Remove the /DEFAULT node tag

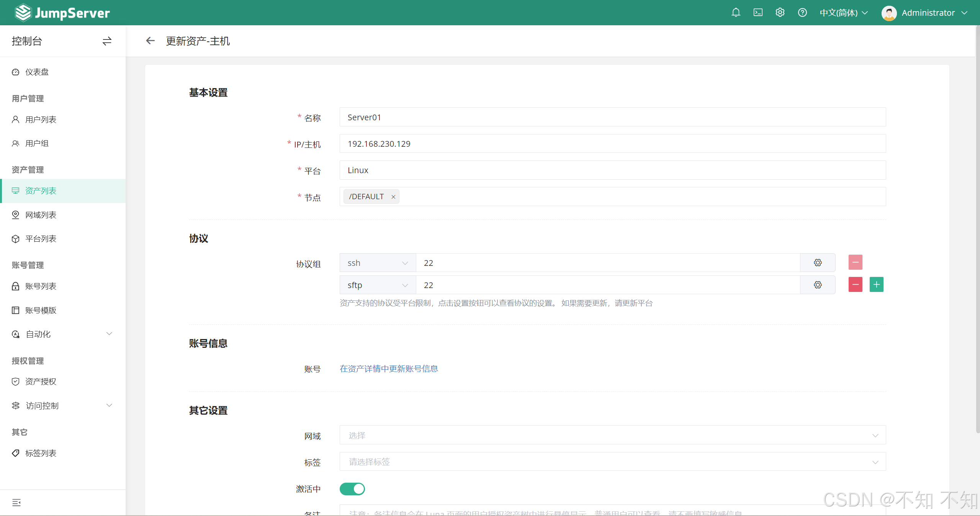pos(393,197)
